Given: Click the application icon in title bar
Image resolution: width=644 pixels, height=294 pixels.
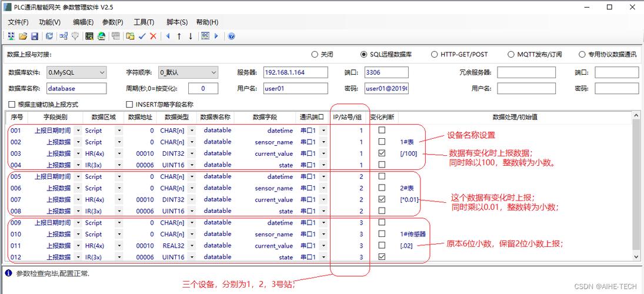Looking at the screenshot, I should click(7, 7).
